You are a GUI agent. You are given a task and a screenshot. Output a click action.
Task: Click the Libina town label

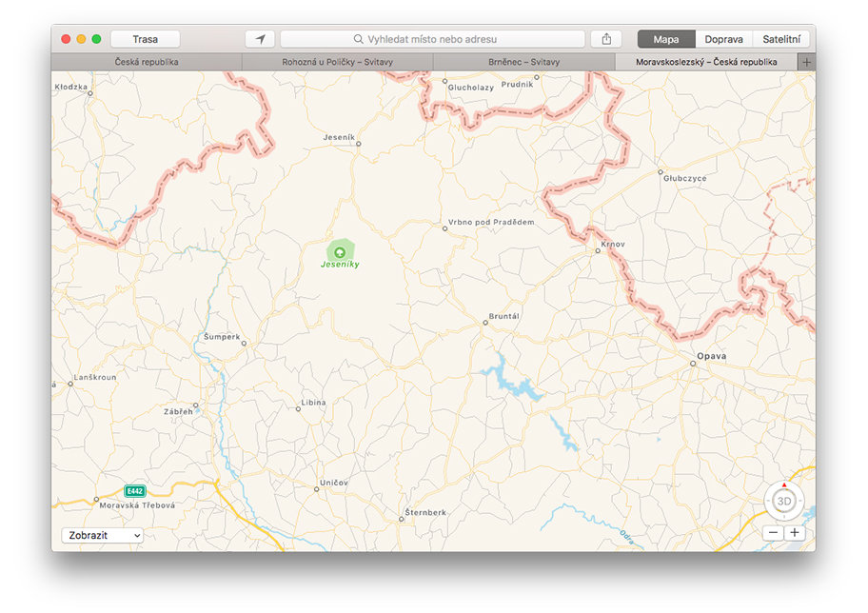click(x=313, y=403)
